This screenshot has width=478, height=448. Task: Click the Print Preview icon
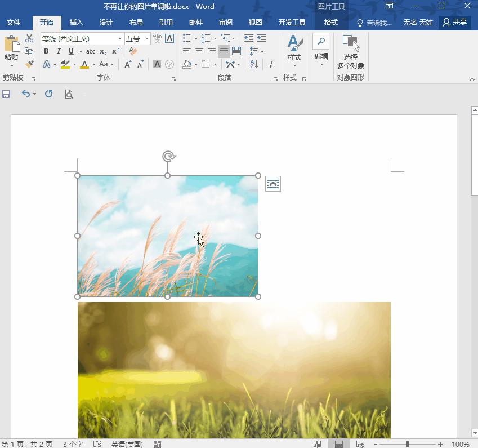coord(69,94)
